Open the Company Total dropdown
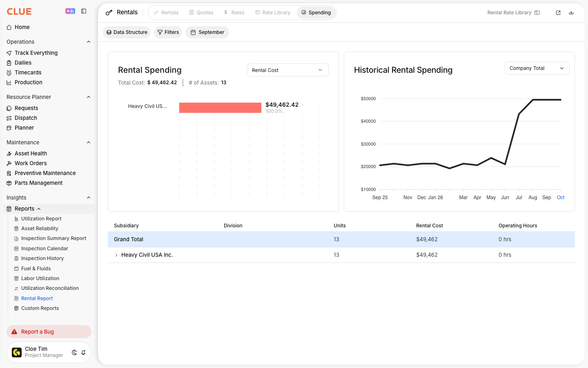Viewport: 588px width, 368px height. [537, 68]
